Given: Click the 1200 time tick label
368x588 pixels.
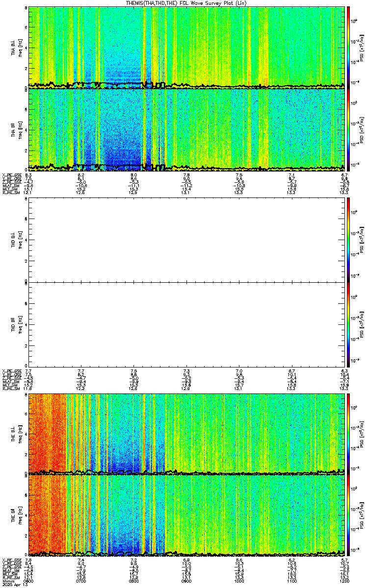Looking at the screenshot, I should [344, 581].
